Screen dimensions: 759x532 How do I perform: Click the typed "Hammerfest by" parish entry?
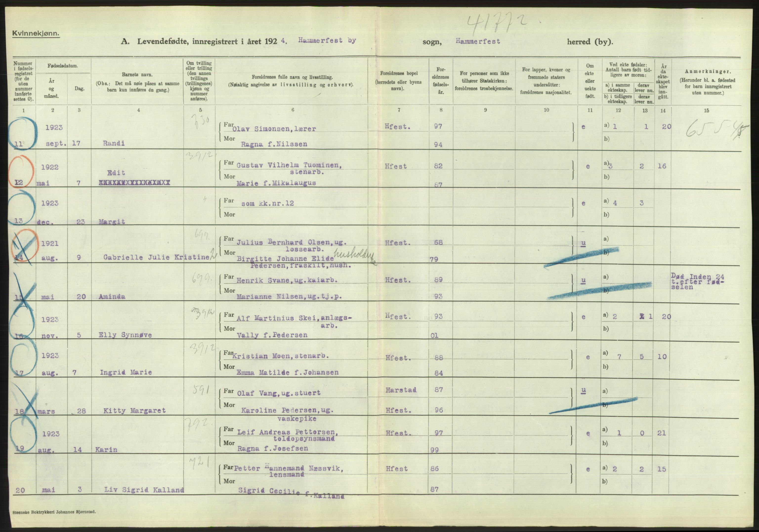pos(327,40)
